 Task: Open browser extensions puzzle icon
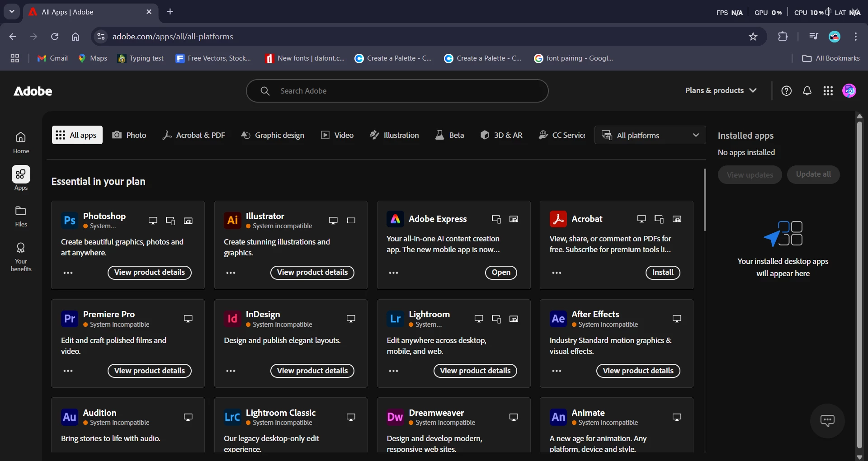pos(783,37)
